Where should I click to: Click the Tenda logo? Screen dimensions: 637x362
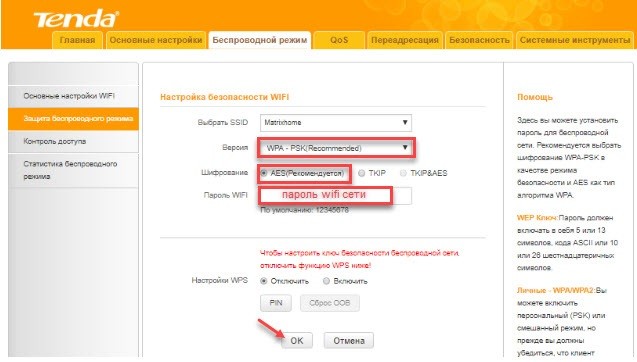pos(76,20)
